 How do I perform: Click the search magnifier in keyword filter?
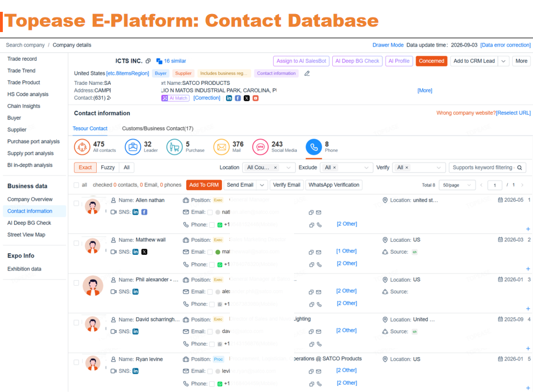(520, 168)
